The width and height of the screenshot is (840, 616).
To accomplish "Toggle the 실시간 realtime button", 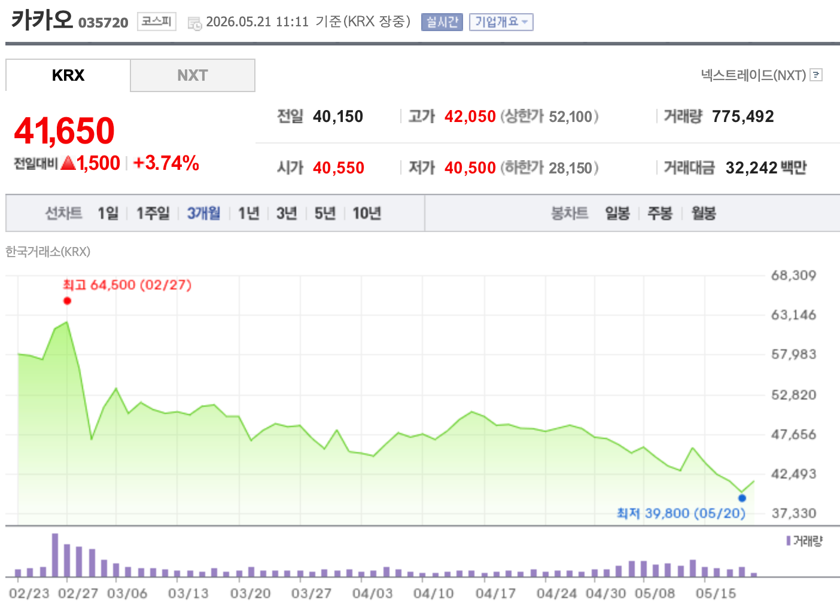I will click(442, 22).
